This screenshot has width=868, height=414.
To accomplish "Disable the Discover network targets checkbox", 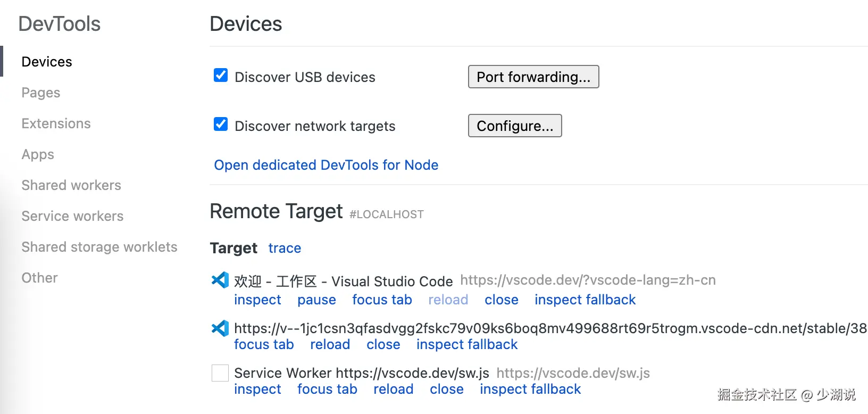I will click(221, 125).
